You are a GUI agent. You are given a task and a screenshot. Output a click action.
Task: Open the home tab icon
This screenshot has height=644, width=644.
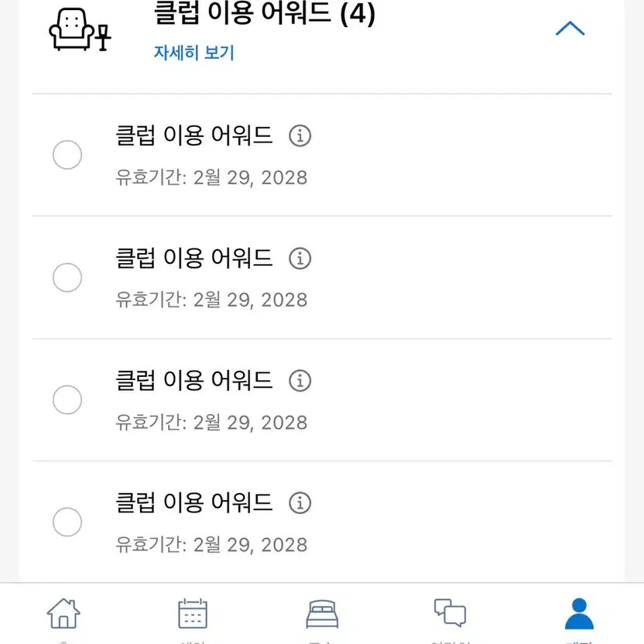(x=63, y=614)
